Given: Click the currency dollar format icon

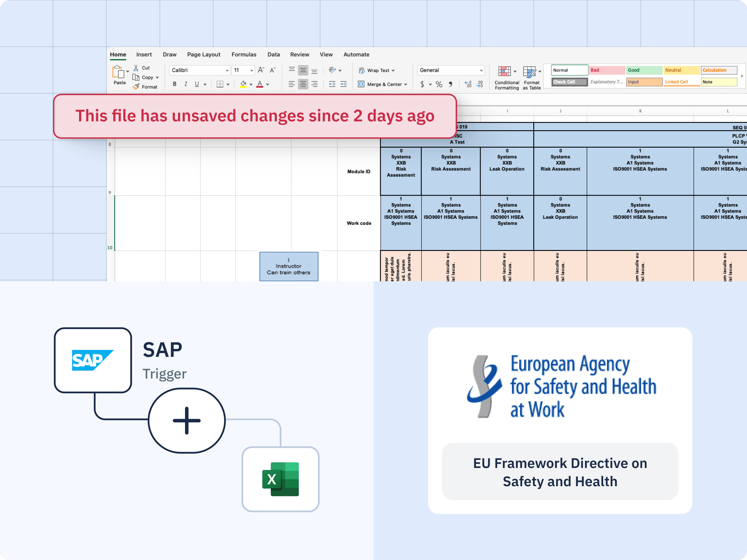Looking at the screenshot, I should tap(422, 84).
